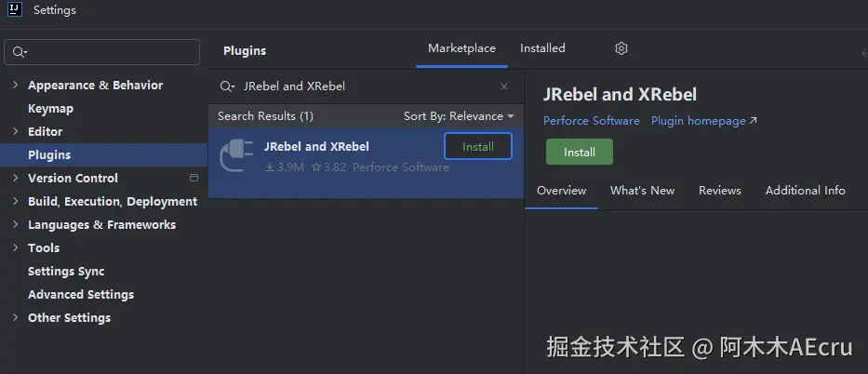Screen dimensions: 868x374
Task: Switch to the Installed tab
Action: tap(542, 48)
